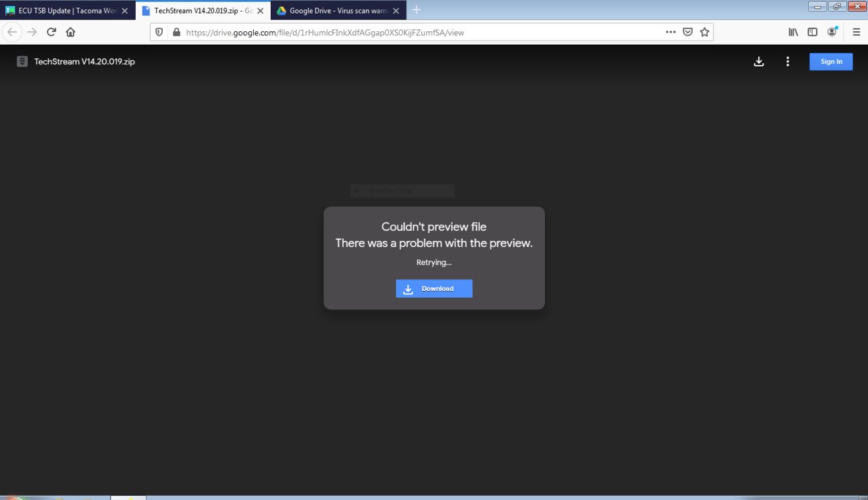Viewport: 868px width, 500px height.
Task: Toggle the Firefox sidebar view
Action: (x=812, y=32)
